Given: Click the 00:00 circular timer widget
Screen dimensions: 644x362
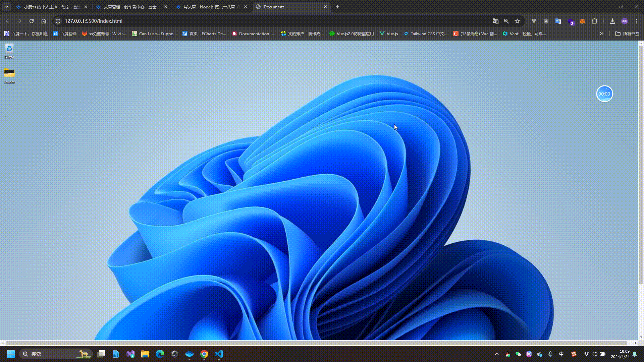Looking at the screenshot, I should click(x=604, y=94).
